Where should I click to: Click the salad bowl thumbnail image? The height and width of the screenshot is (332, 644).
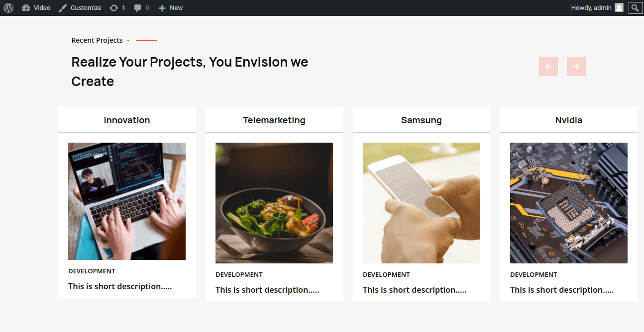274,203
